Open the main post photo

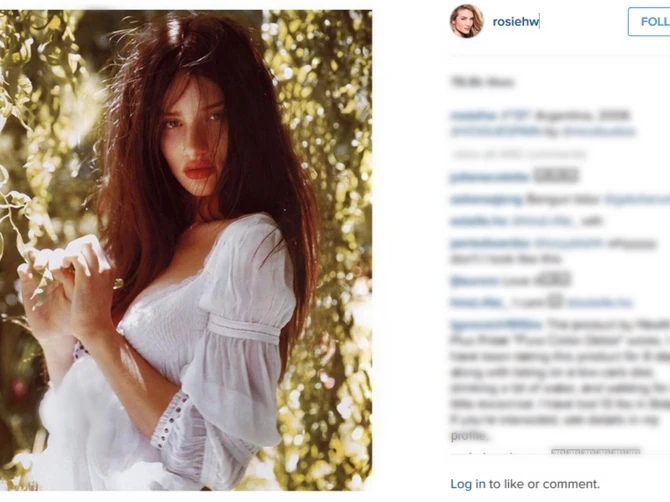click(x=186, y=250)
